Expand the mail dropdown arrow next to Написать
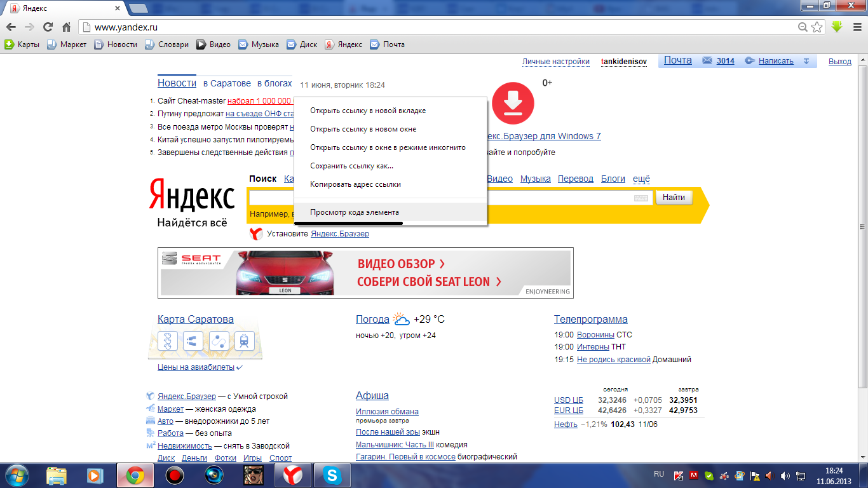 [x=806, y=61]
